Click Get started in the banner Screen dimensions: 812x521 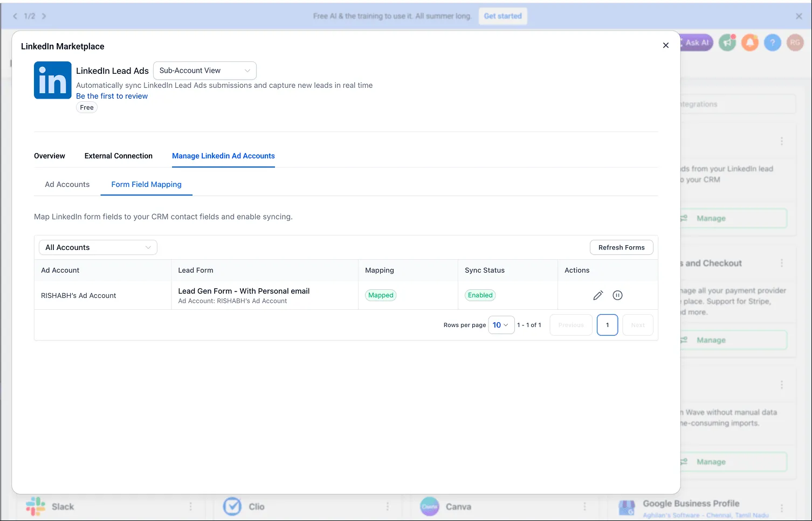(503, 16)
